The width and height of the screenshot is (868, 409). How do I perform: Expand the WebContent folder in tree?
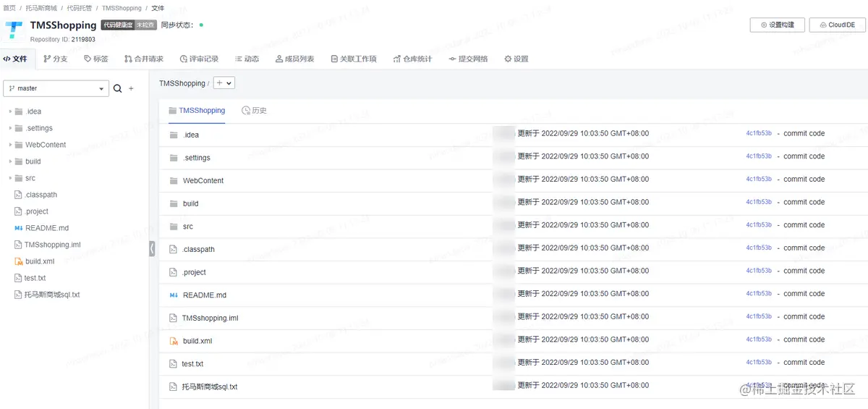10,145
